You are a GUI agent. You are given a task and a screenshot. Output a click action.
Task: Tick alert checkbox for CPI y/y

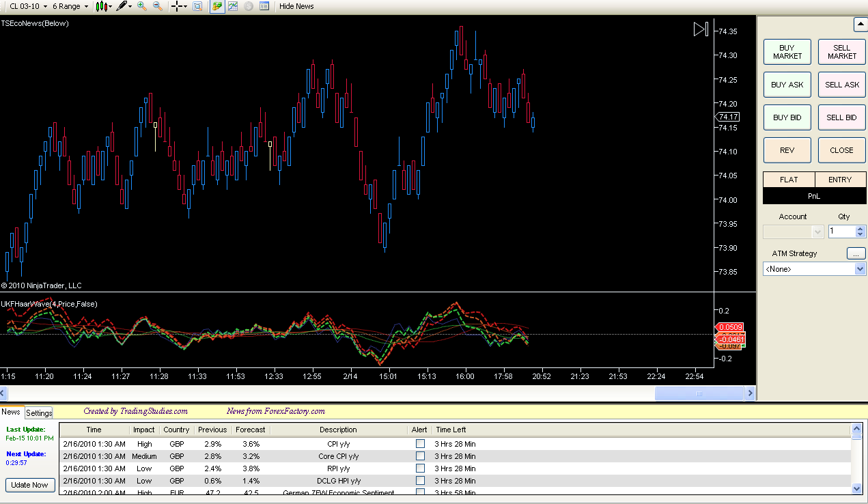[x=420, y=444]
